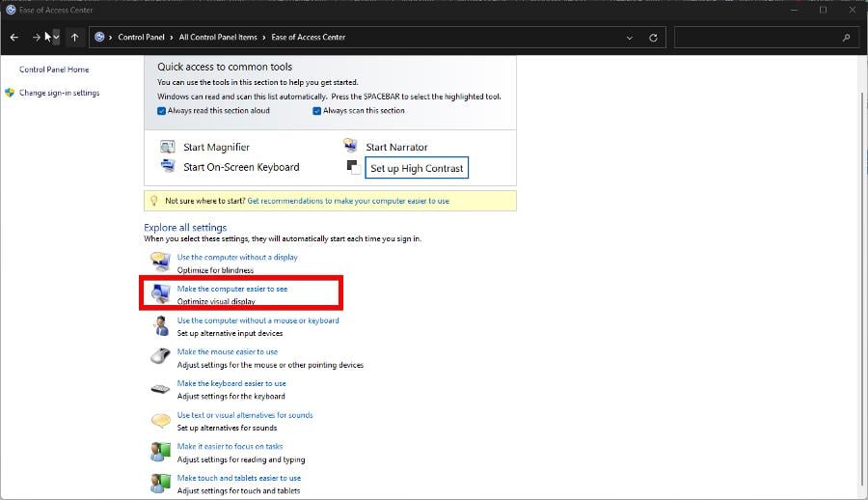Viewport: 868px width, 500px height.
Task: Click icon for touch and tablets
Action: click(x=160, y=484)
